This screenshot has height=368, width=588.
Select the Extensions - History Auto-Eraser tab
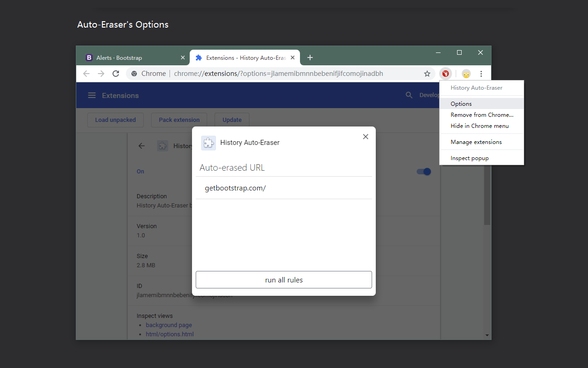(245, 57)
